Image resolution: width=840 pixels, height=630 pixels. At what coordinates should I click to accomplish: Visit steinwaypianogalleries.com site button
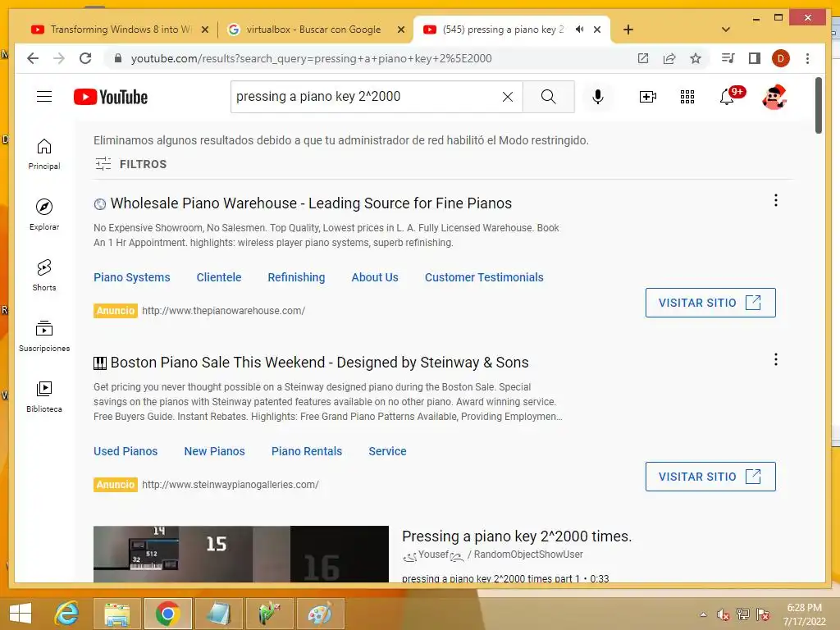click(710, 477)
